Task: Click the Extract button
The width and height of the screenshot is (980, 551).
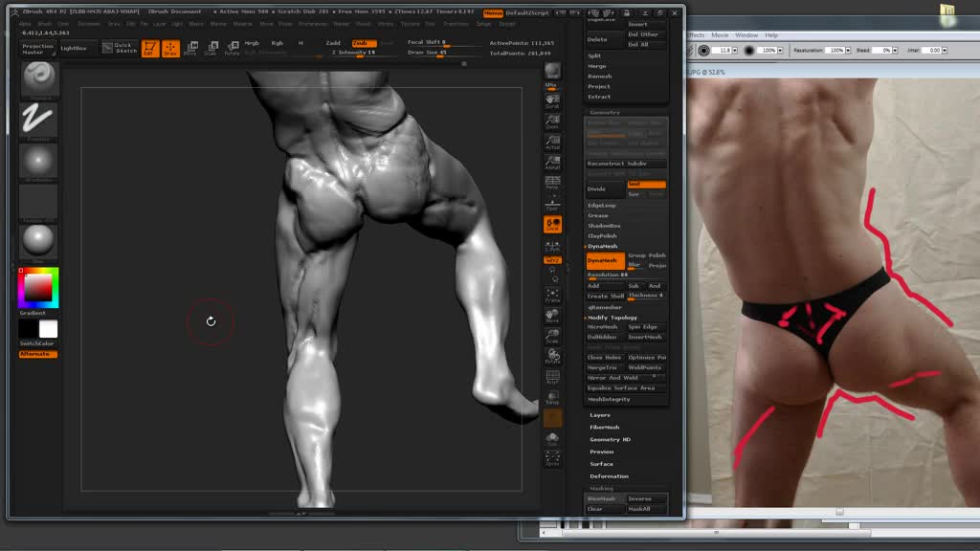Action: pyautogui.click(x=599, y=97)
